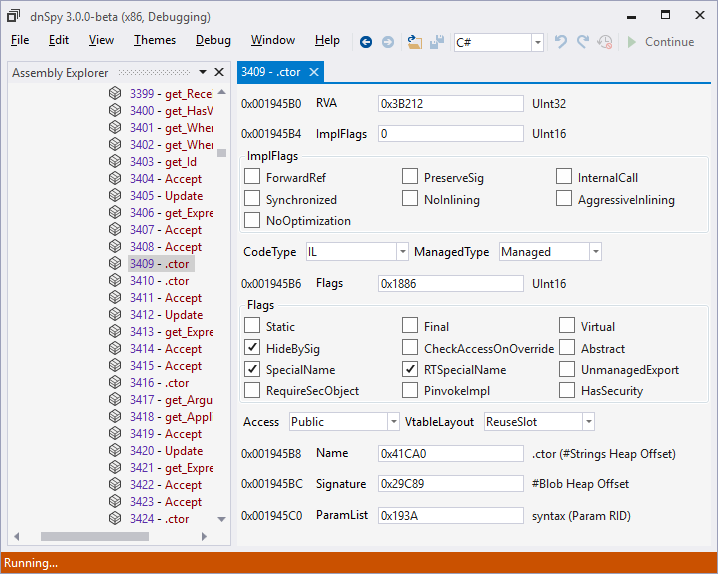Enable the Static flag checkbox
This screenshot has height=574, width=718.
252,325
